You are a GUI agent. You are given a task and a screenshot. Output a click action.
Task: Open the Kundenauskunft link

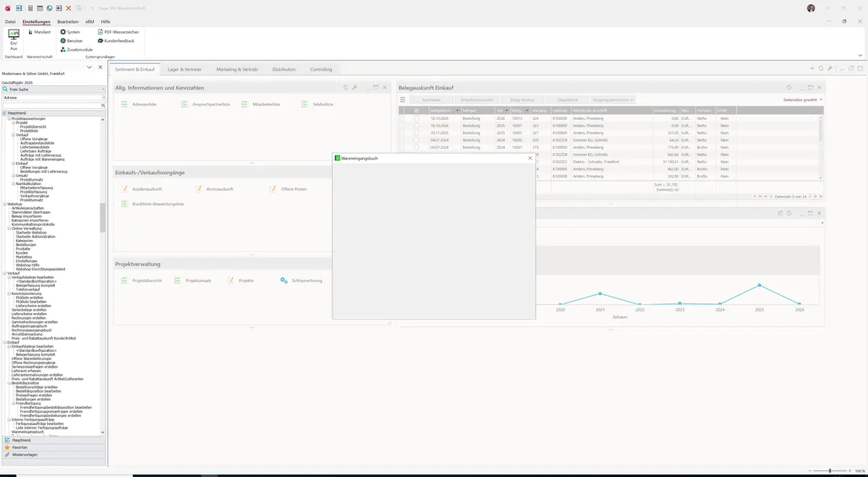click(147, 189)
